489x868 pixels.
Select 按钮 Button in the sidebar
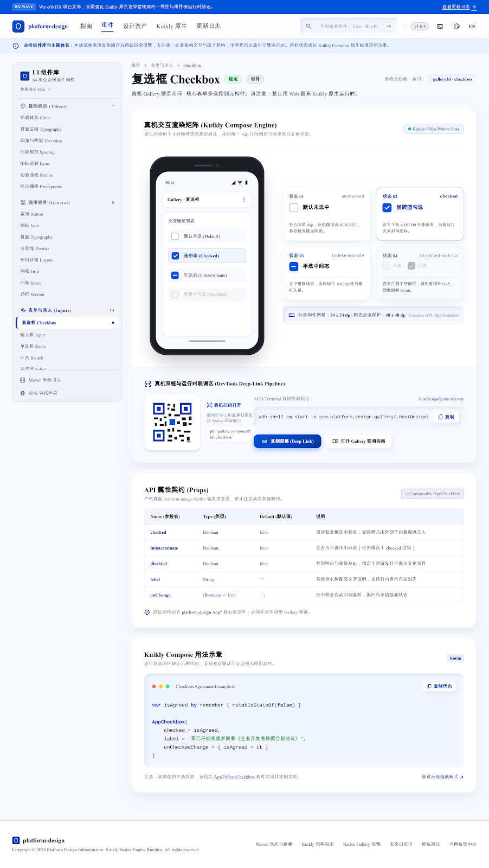(67, 214)
